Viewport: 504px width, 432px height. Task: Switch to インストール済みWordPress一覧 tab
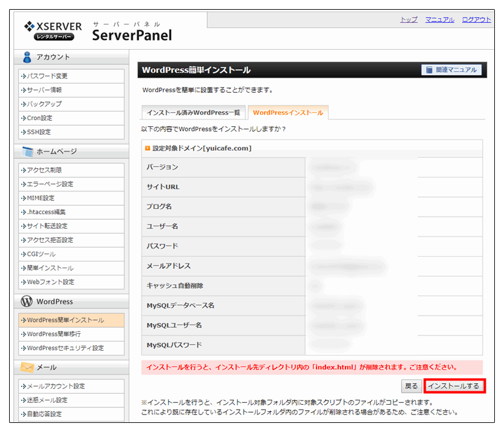[x=194, y=112]
